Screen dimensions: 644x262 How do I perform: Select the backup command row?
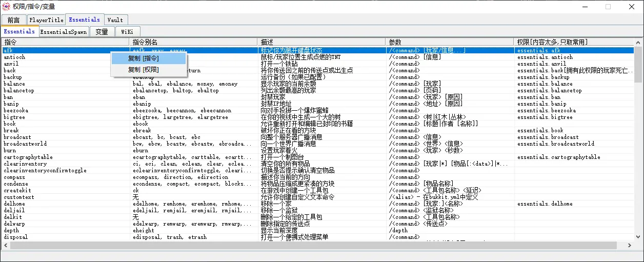point(318,77)
